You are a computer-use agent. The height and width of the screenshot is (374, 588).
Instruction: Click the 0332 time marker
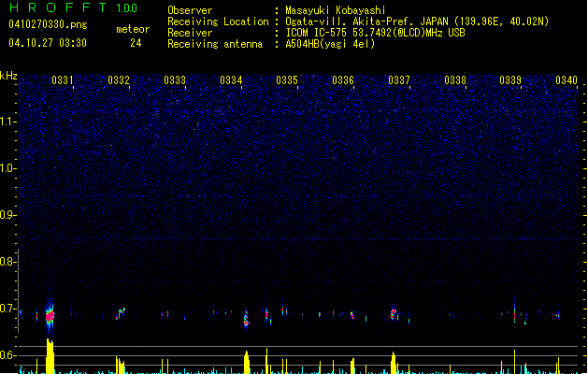[119, 80]
